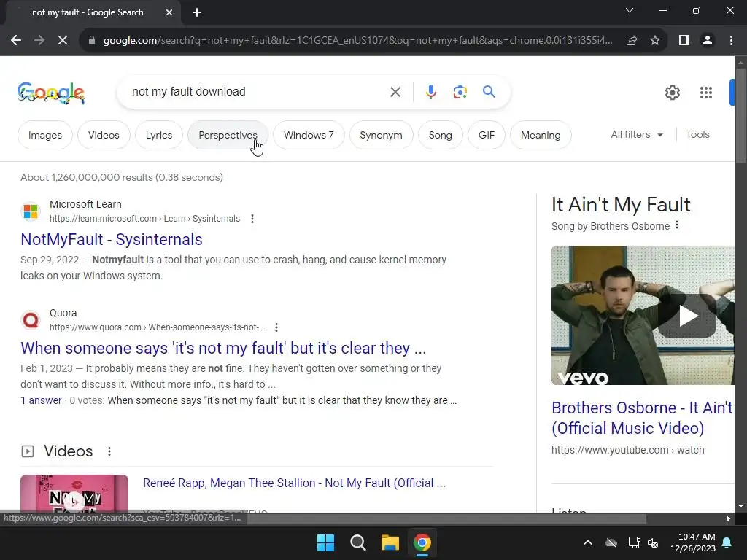Click the magnifier search button

pyautogui.click(x=489, y=91)
